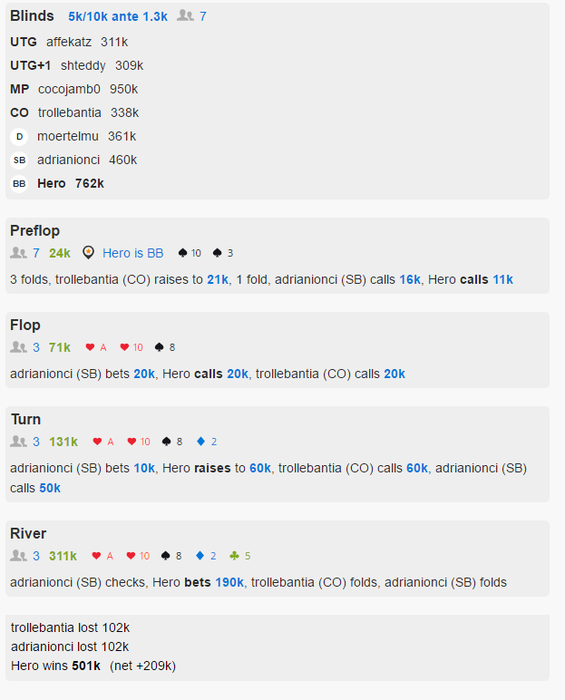
Task: Click the 2 of diamonds turn card
Action: tap(207, 442)
